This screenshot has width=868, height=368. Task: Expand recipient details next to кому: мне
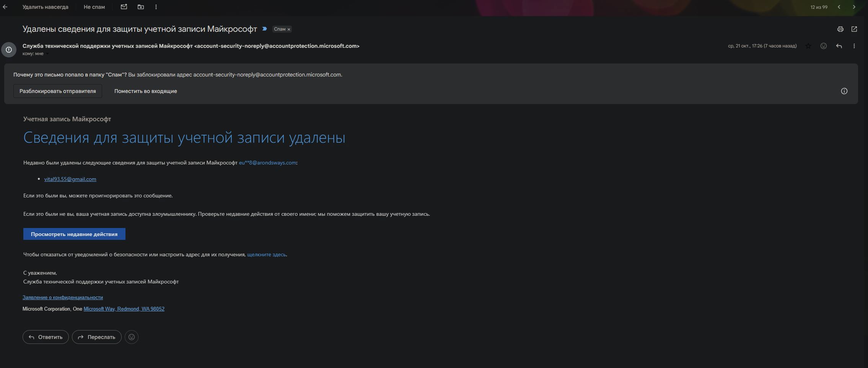47,54
